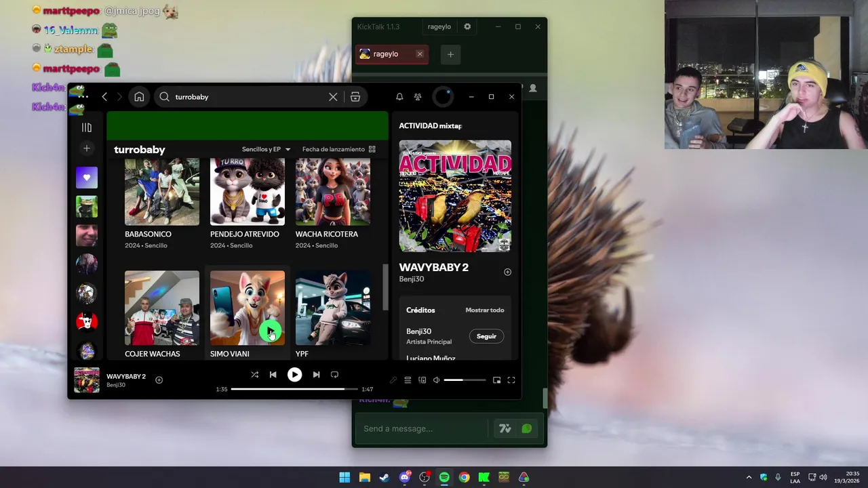
Task: Follow Benji30 with Seguir button
Action: 486,336
